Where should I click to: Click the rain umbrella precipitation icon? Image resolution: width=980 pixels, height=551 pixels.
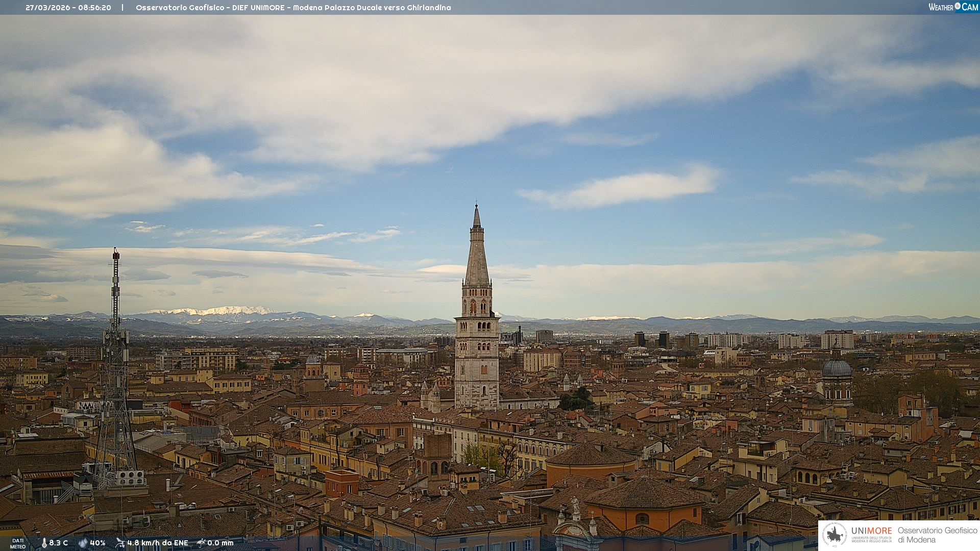click(x=201, y=543)
